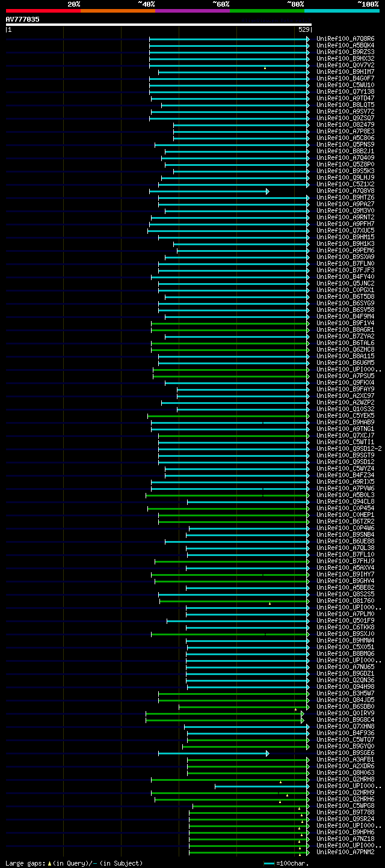The image size is (385, 868).
Task: Select the UniRef100_A7PNM2 label
Action: coord(345,852)
